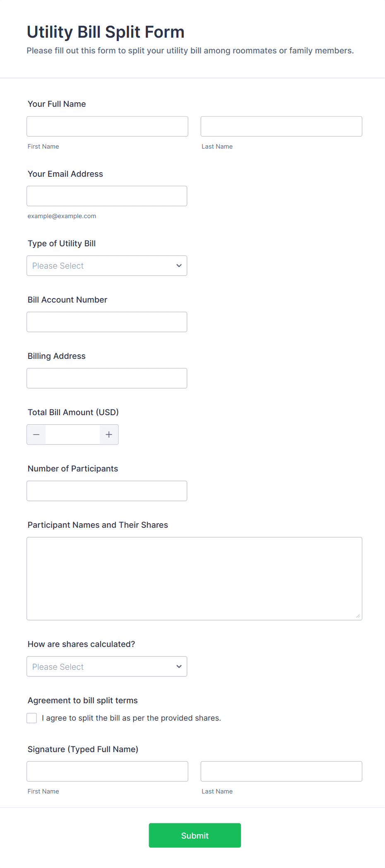Click the chevron arrow on shares calculated select
The height and width of the screenshot is (868, 385).
pyautogui.click(x=179, y=666)
